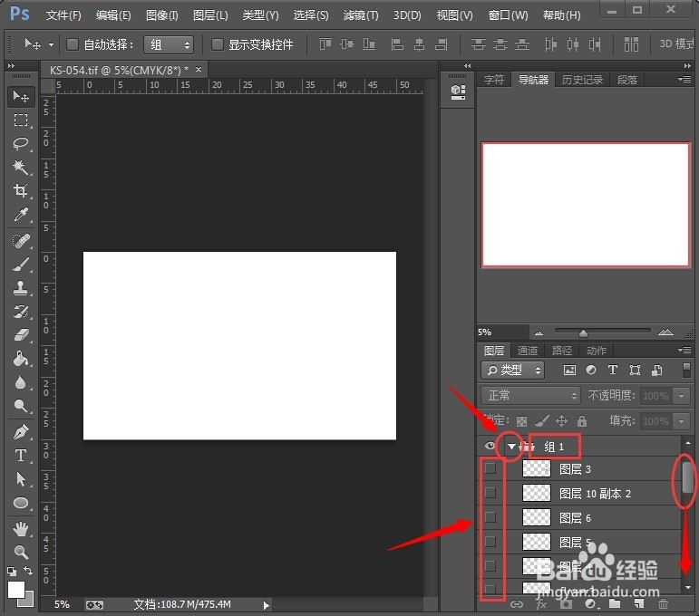The height and width of the screenshot is (616, 699).
Task: Click the layers panel scrollbar thumb
Action: 688,477
